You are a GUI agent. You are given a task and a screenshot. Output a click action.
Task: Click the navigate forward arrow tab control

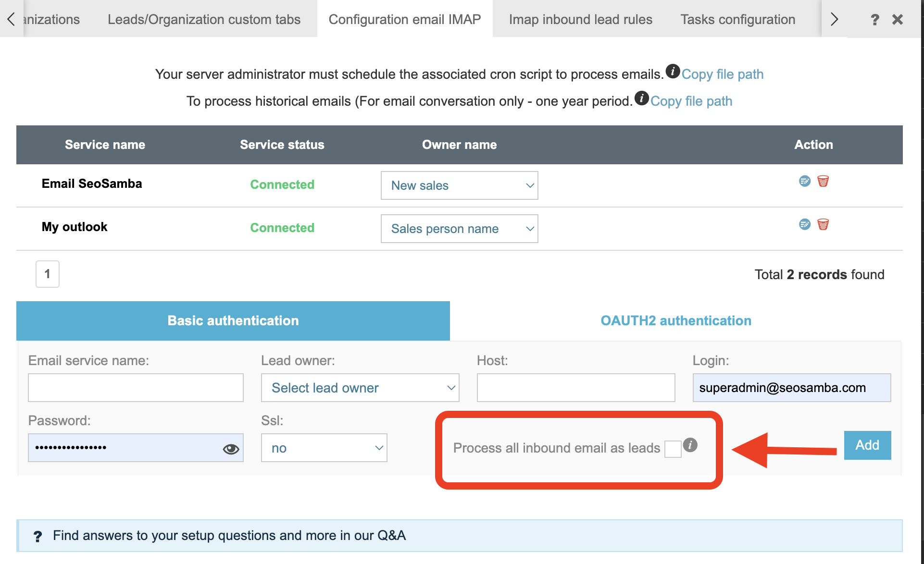point(834,18)
